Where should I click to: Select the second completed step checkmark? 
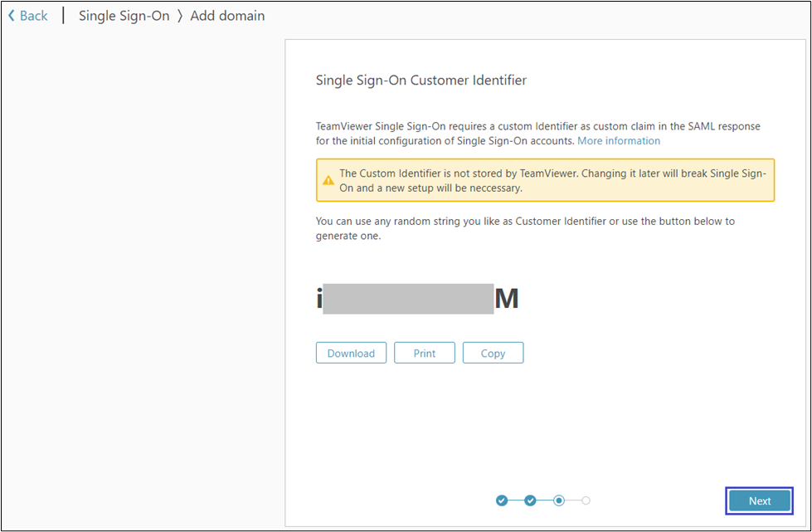[x=530, y=500]
